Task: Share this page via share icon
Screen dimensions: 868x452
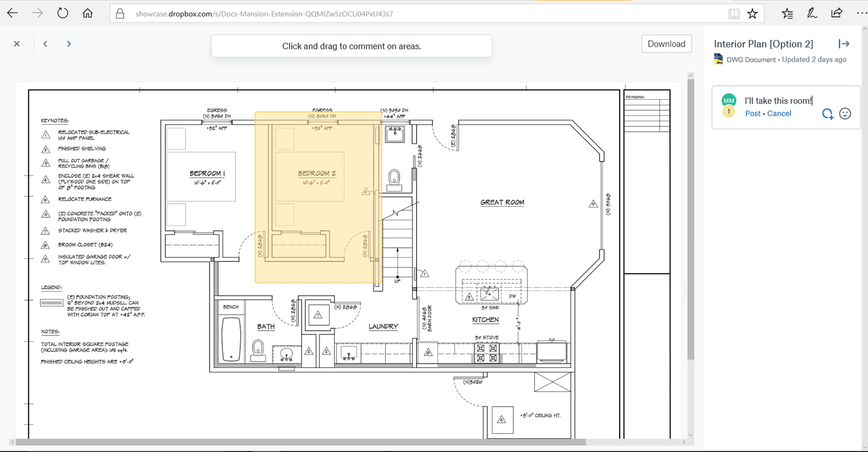Action: coord(837,13)
